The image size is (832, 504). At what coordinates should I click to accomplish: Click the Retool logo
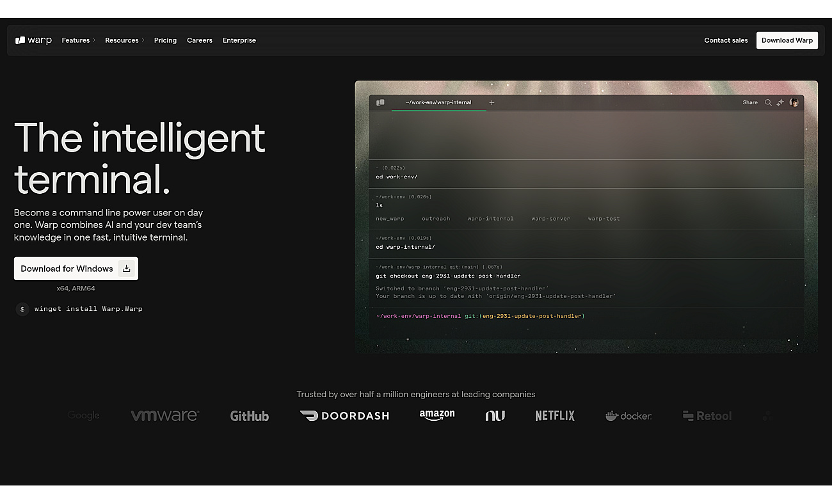point(707,416)
